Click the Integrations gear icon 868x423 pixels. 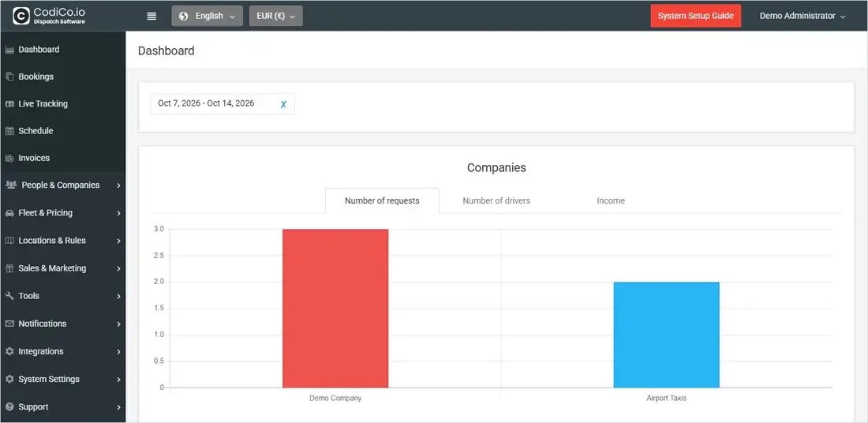tap(9, 351)
